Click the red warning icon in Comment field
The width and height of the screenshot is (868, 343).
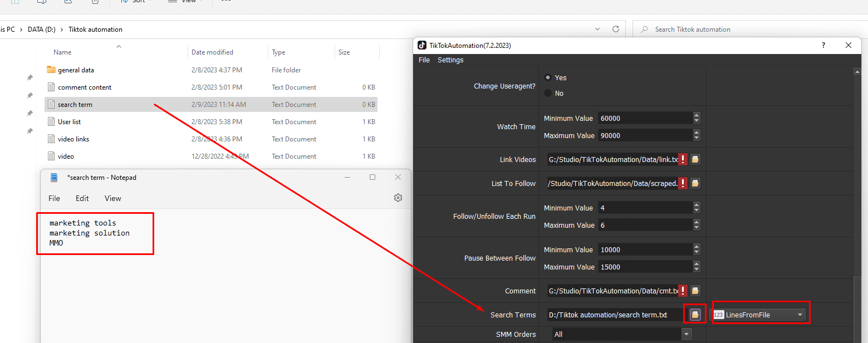[683, 291]
